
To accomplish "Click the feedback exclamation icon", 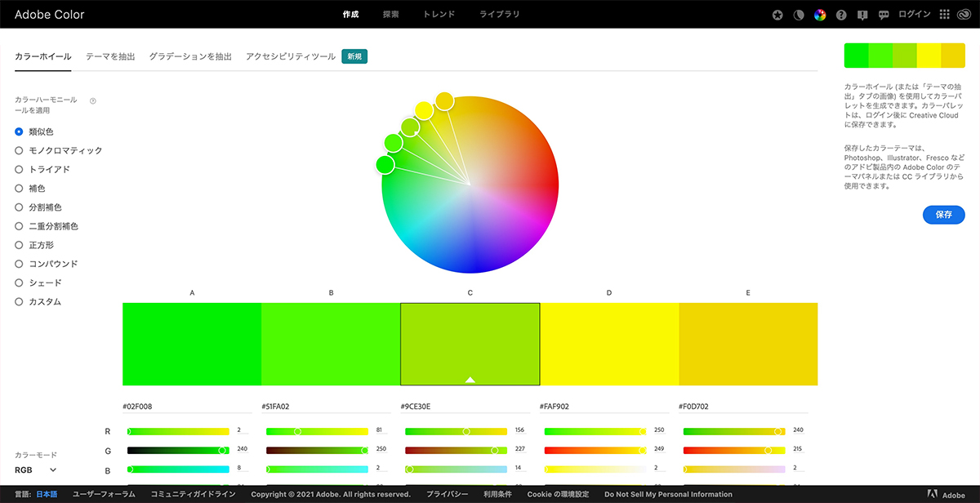I will [x=862, y=15].
